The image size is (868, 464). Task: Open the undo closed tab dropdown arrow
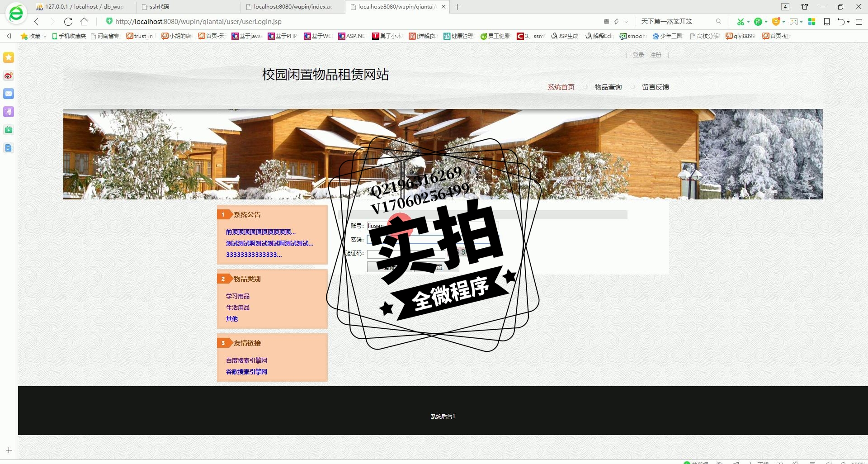[x=849, y=22]
